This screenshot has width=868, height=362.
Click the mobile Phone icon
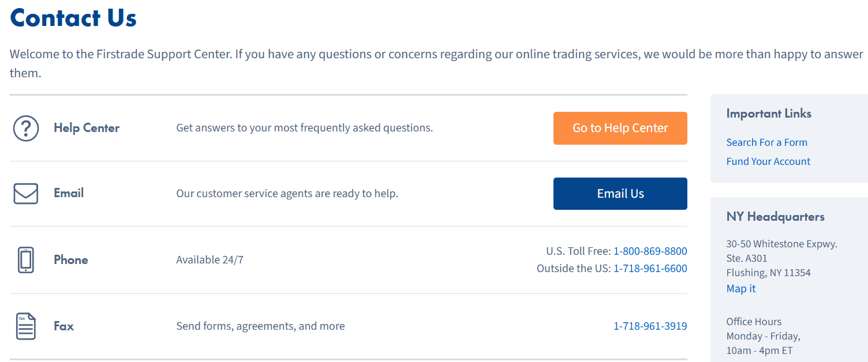click(26, 260)
